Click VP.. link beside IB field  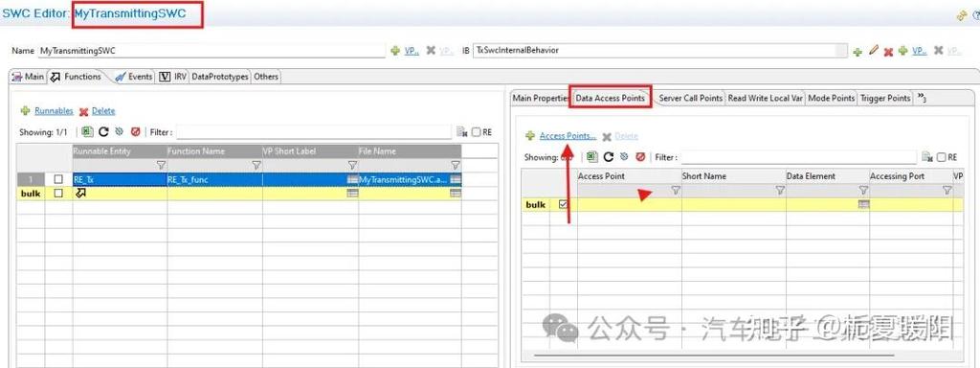(920, 51)
